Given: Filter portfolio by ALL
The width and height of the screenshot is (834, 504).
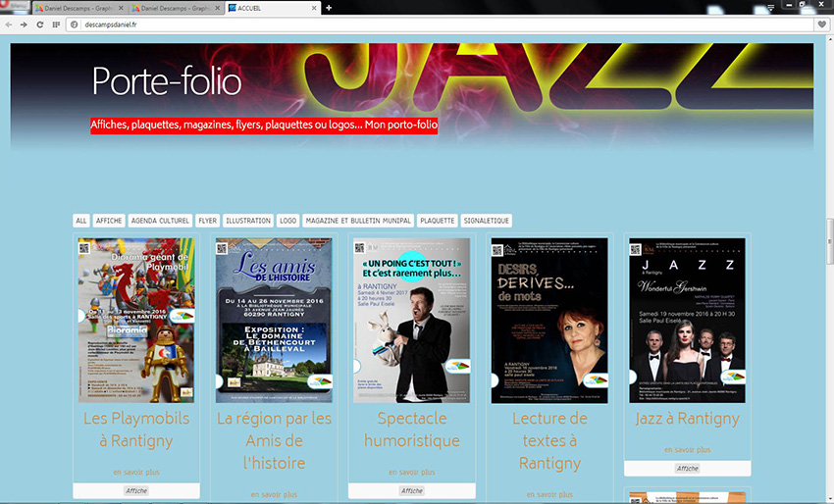Looking at the screenshot, I should pos(80,221).
